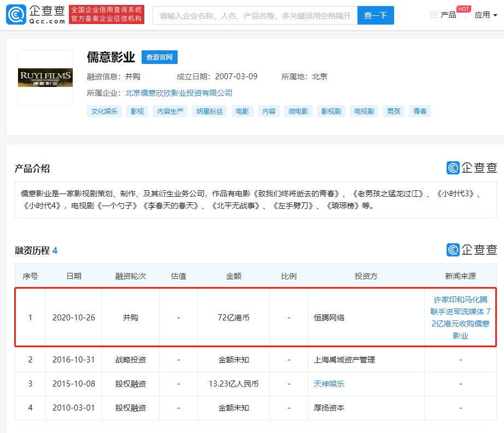Click the 融资历程 section heading

(x=36, y=250)
